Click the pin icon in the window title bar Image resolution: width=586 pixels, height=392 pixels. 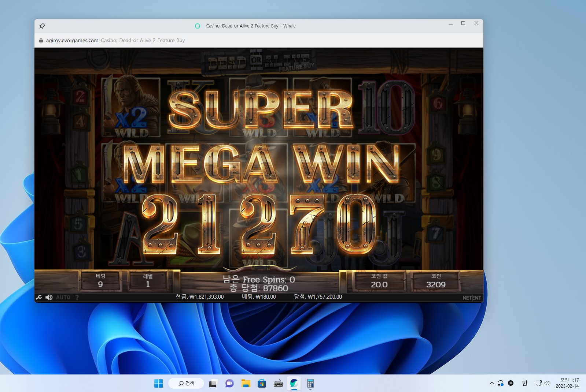tap(42, 26)
